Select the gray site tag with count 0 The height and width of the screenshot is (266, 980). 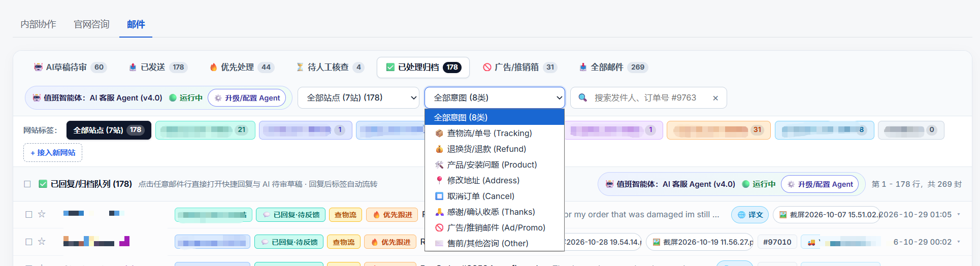point(911,130)
